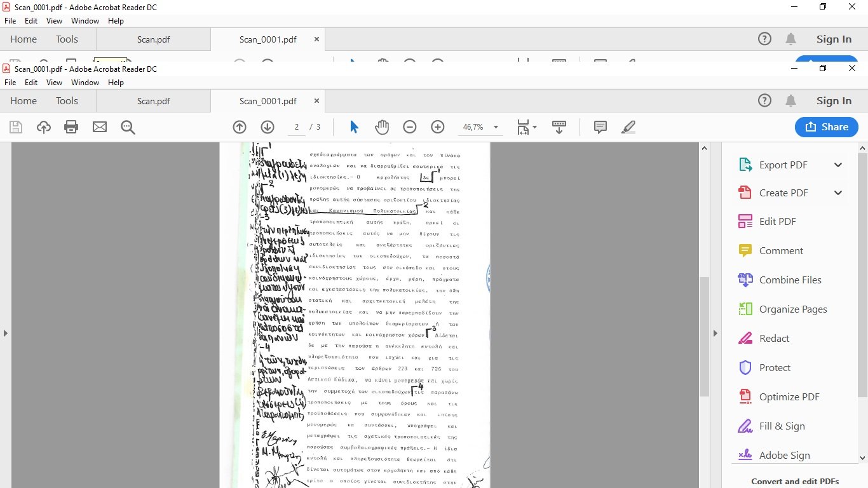This screenshot has width=868, height=488.
Task: Go to previous page arrow
Action: coord(240,127)
